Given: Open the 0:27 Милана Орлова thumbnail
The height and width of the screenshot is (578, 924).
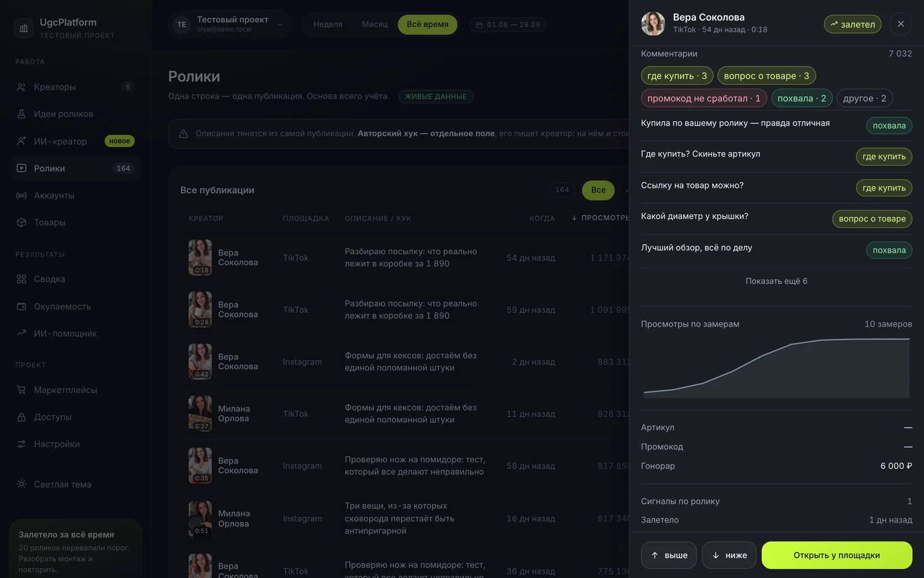Looking at the screenshot, I should (200, 414).
